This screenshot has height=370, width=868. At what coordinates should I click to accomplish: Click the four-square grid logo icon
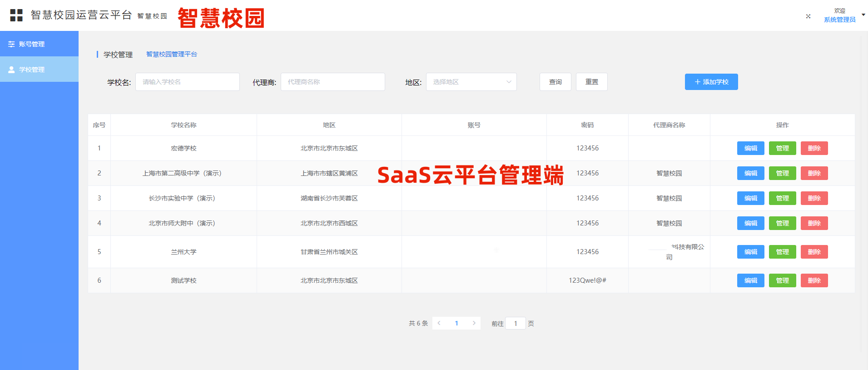(x=16, y=15)
